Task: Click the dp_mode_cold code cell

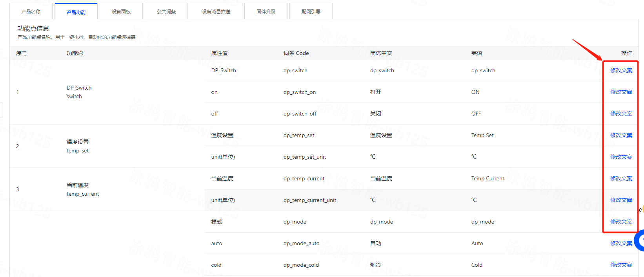Action: tap(301, 265)
